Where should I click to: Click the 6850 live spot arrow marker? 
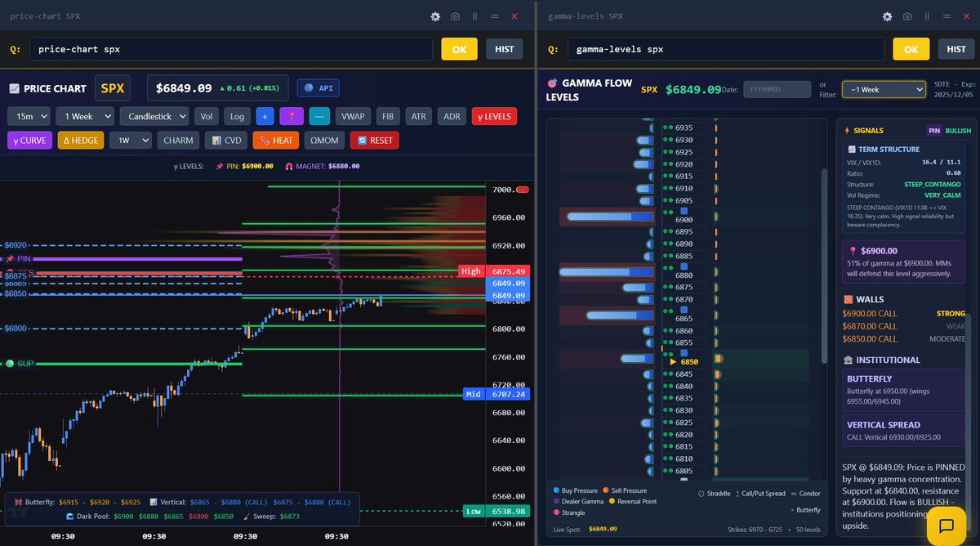tap(674, 361)
